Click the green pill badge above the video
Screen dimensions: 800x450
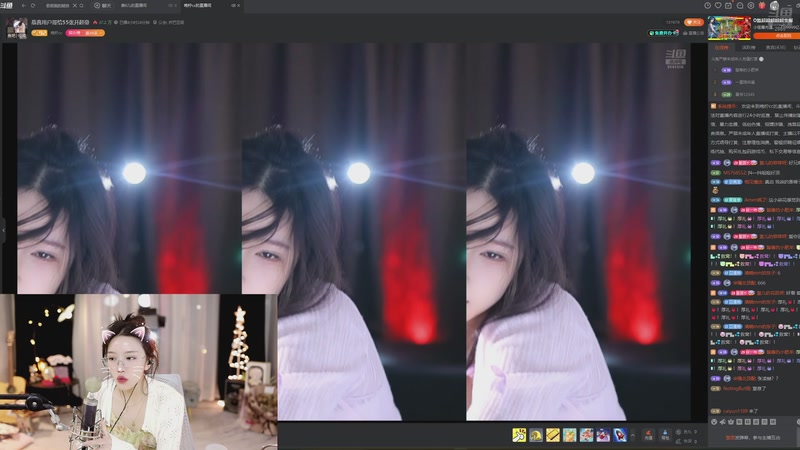(x=663, y=33)
